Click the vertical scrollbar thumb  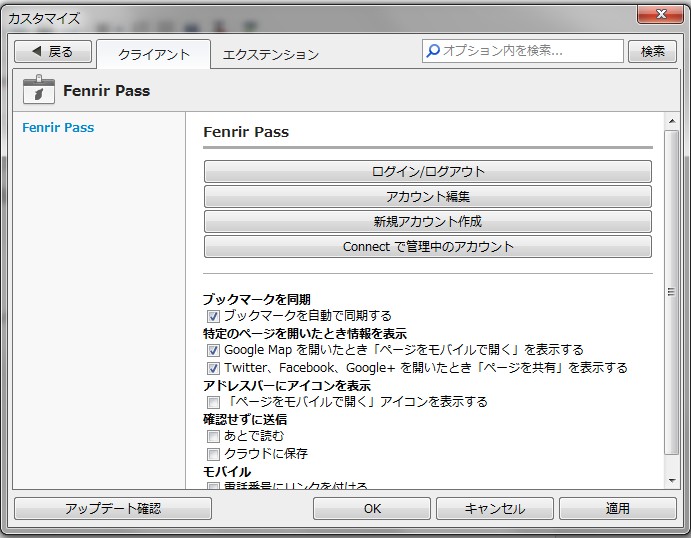click(672, 292)
